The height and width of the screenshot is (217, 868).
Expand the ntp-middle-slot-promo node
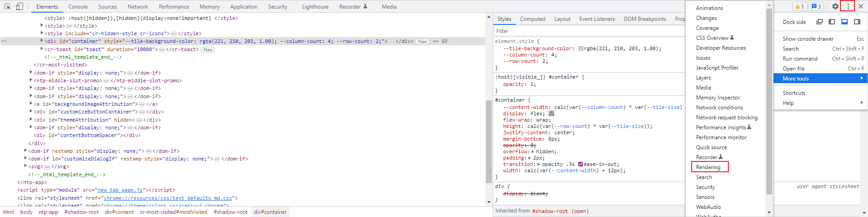pyautogui.click(x=31, y=80)
